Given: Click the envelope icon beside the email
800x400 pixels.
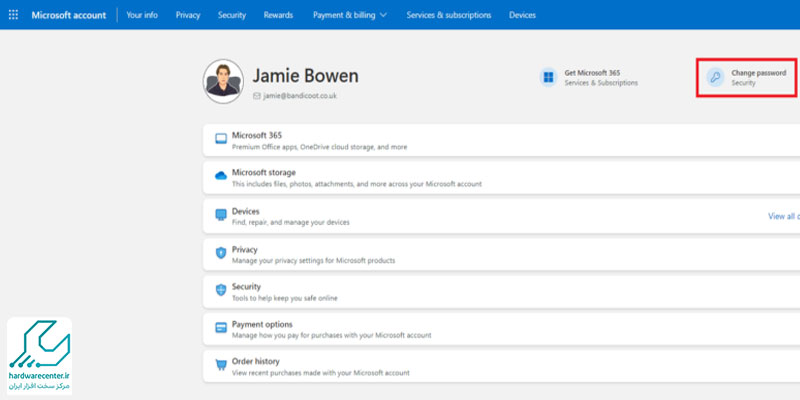Looking at the screenshot, I should point(257,96).
